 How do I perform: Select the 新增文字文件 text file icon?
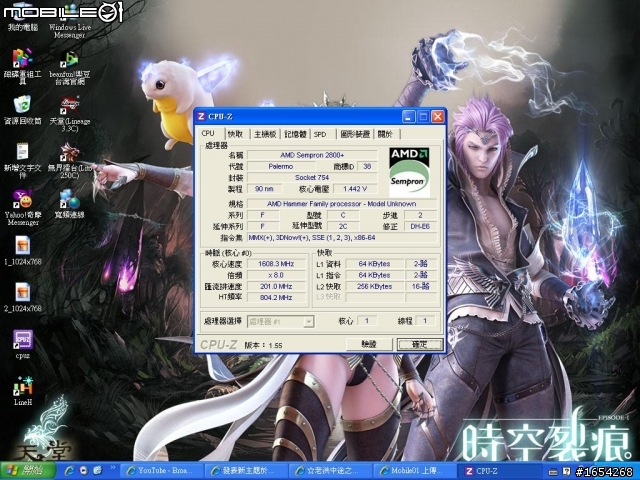tap(22, 160)
